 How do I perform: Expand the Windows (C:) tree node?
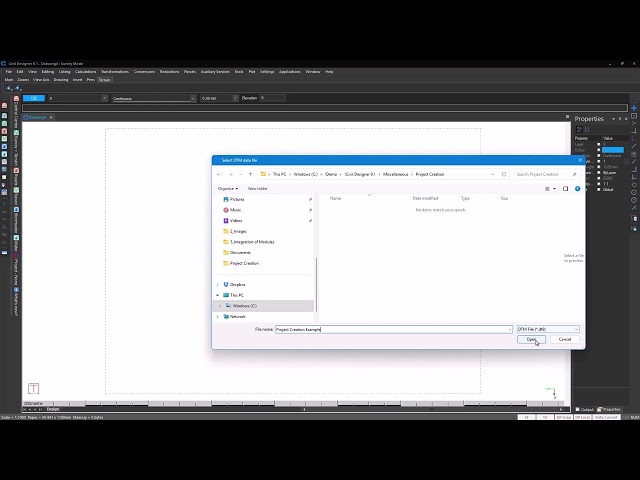click(220, 306)
